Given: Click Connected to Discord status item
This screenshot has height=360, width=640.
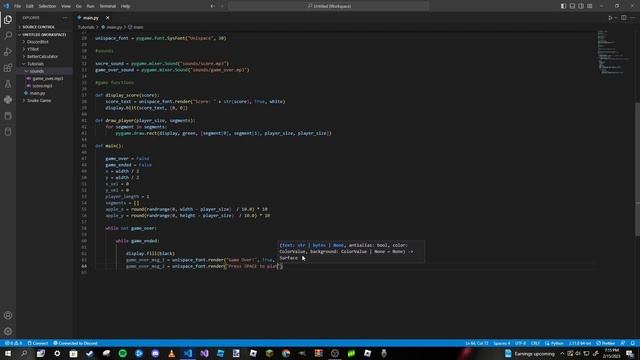Looking at the screenshot, I should [76, 343].
